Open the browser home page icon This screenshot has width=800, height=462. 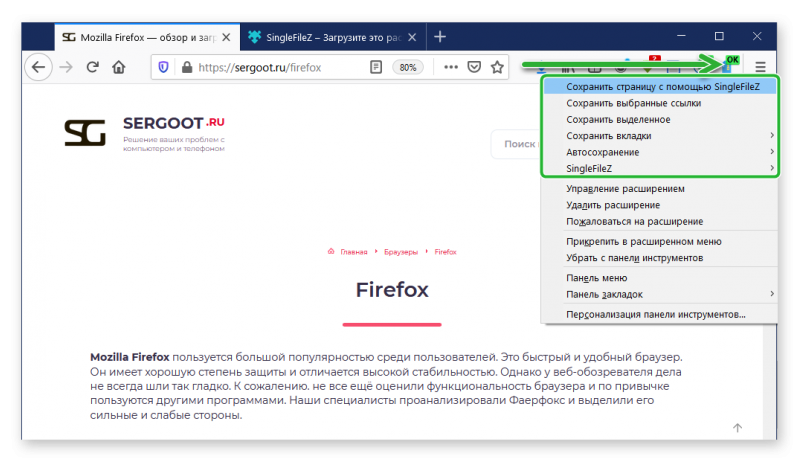(x=119, y=67)
